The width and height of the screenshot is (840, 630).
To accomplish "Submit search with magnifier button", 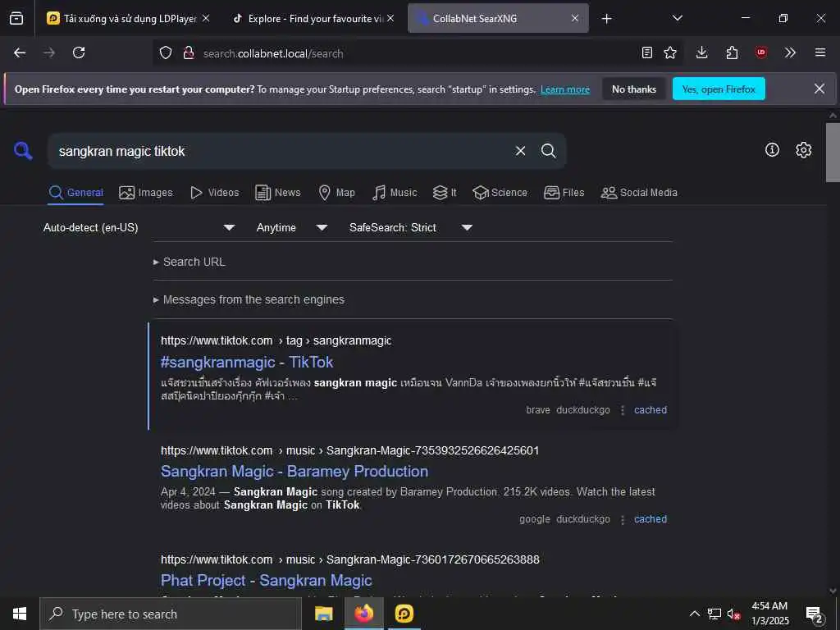I will point(548,151).
